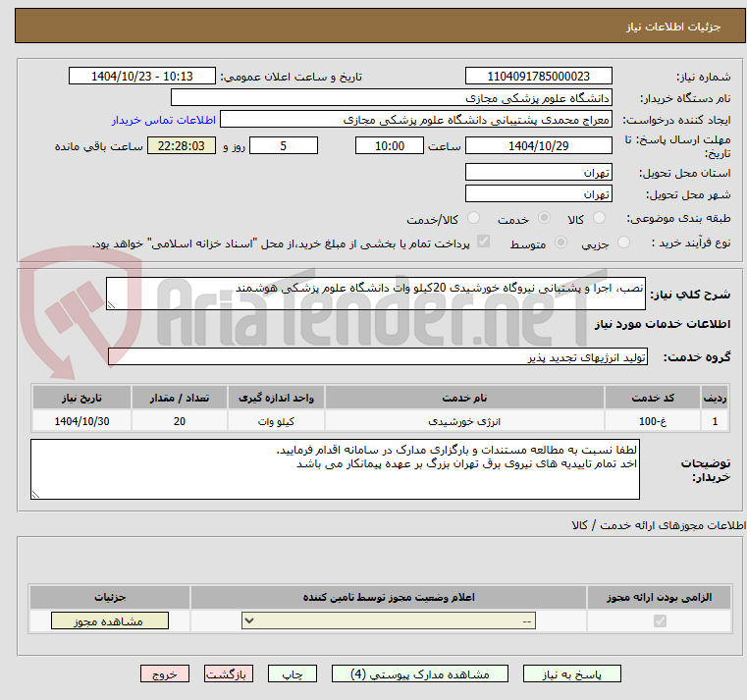Click the 'جزئیات' column header
This screenshot has width=747, height=700.
(x=110, y=597)
